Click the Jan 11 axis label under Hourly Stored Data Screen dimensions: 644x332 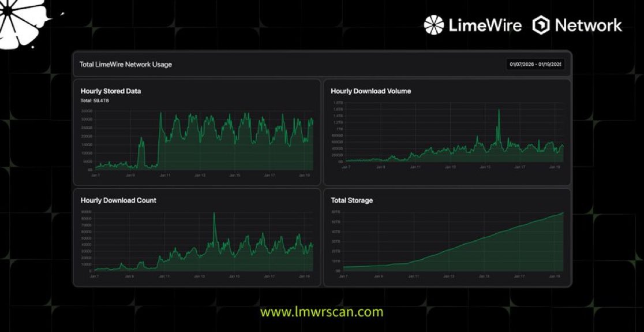point(165,175)
